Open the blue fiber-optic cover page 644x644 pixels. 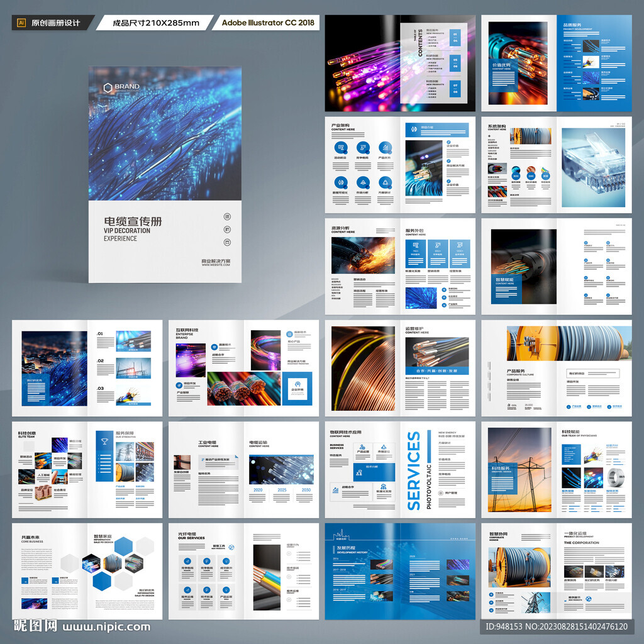pos(165,175)
